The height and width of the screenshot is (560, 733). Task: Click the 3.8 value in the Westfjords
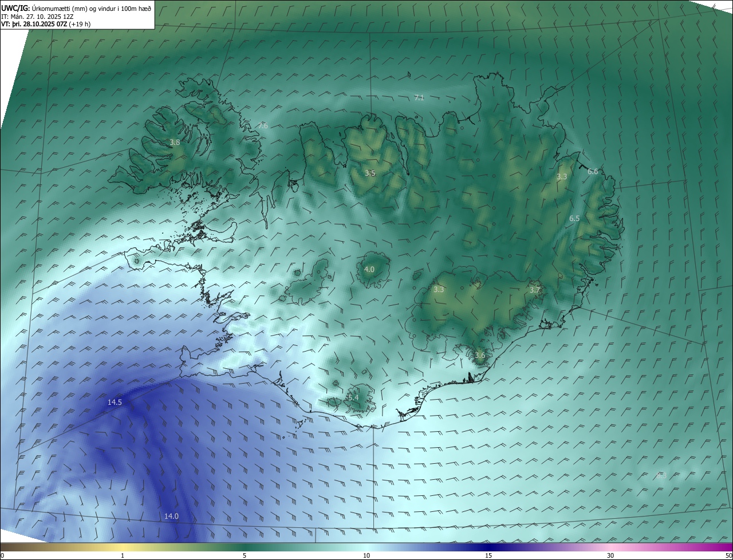[175, 143]
